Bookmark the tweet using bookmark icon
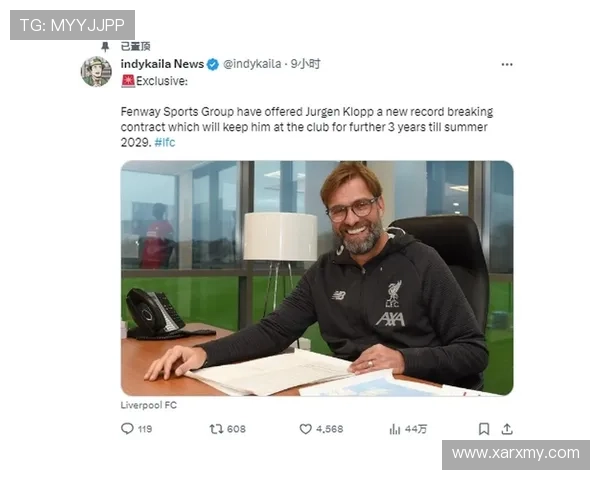Screen dimensions: 600x480 tap(484, 429)
